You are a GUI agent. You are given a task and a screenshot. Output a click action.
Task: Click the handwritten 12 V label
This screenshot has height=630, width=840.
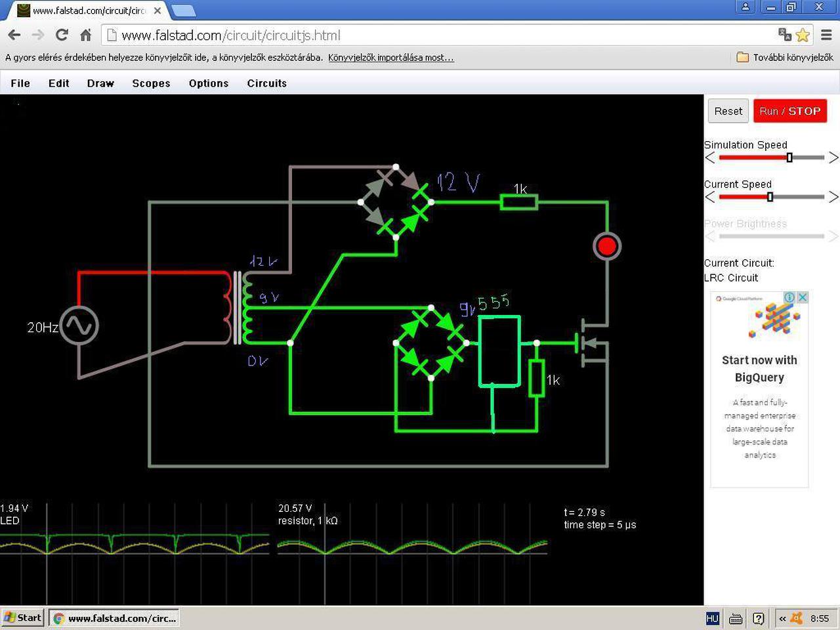point(458,182)
